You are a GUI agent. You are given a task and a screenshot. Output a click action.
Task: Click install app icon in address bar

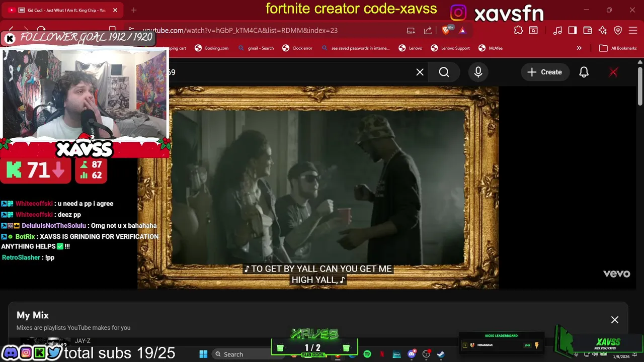411,30
